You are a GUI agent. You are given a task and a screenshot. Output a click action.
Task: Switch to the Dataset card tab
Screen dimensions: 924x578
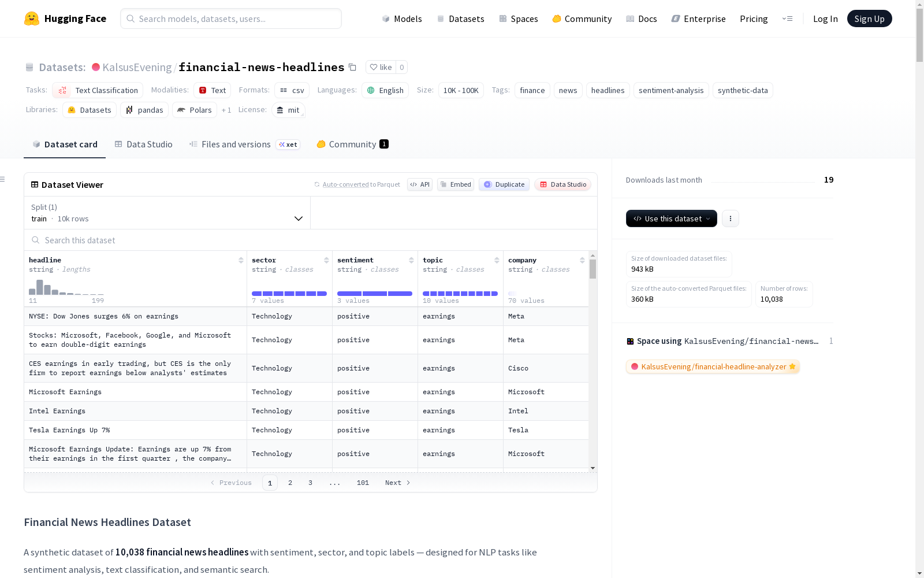coord(65,144)
